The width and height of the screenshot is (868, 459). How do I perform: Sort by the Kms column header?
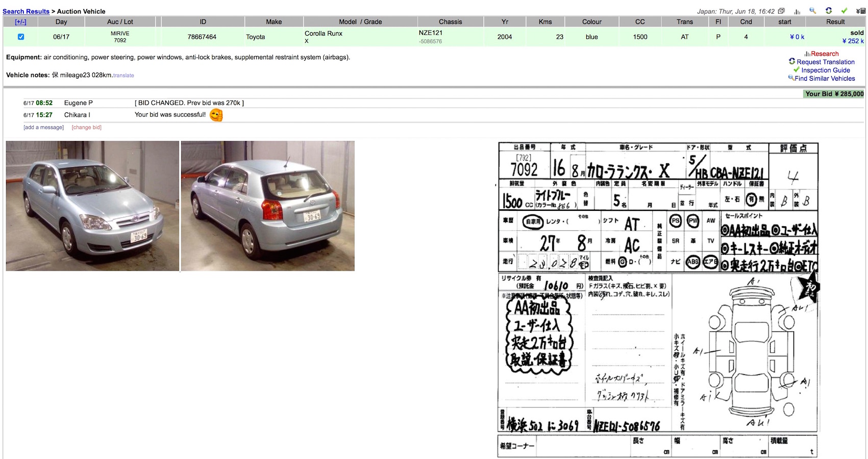click(545, 22)
